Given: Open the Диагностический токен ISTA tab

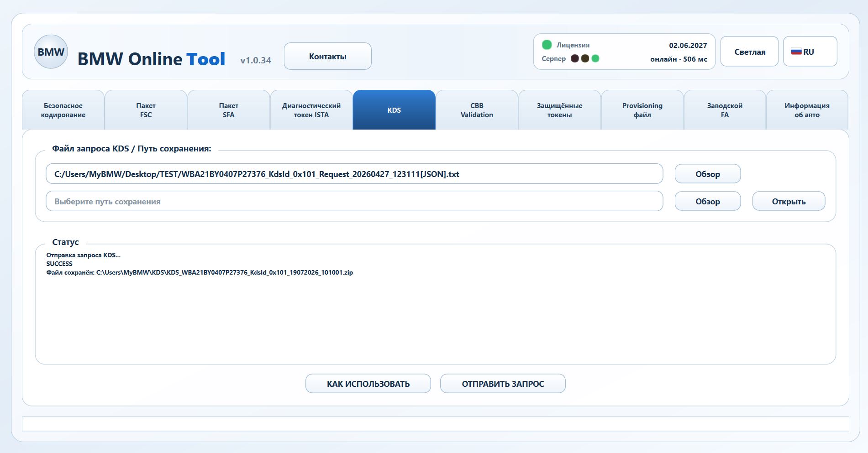Looking at the screenshot, I should tap(311, 110).
